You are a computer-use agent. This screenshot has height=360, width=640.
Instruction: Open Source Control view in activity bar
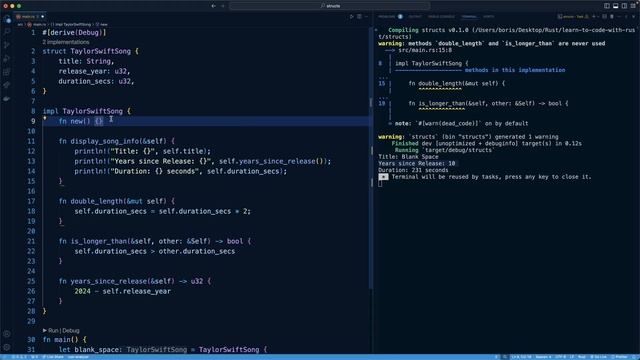coord(7,45)
